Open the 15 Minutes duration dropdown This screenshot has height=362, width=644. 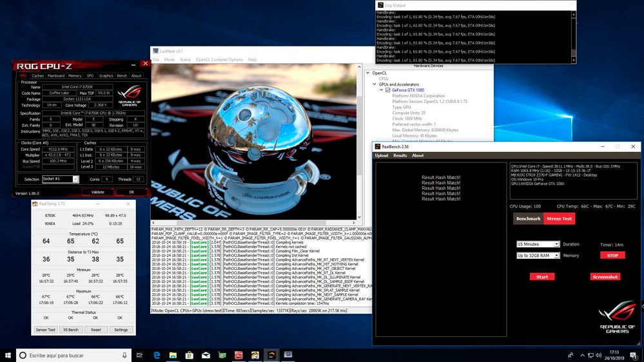tap(538, 244)
